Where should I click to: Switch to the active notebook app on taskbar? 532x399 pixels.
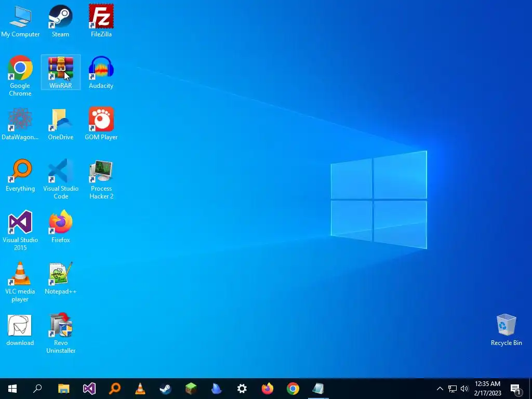point(318,389)
